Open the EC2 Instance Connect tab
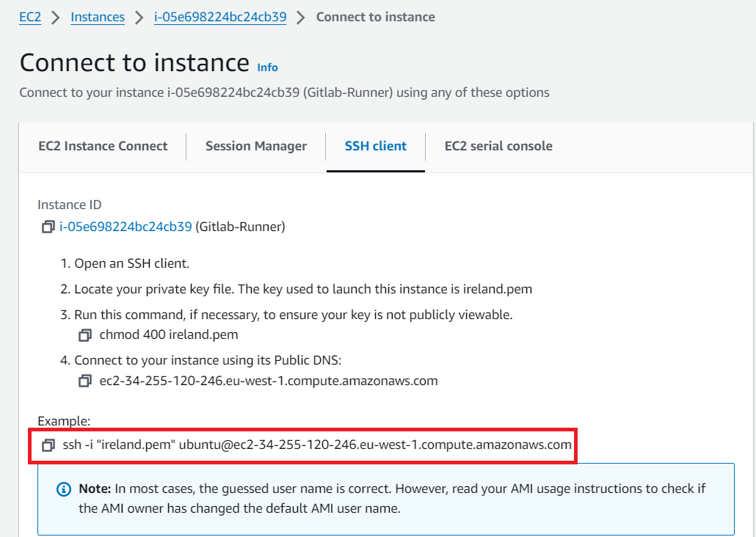The width and height of the screenshot is (756, 537). (x=102, y=146)
